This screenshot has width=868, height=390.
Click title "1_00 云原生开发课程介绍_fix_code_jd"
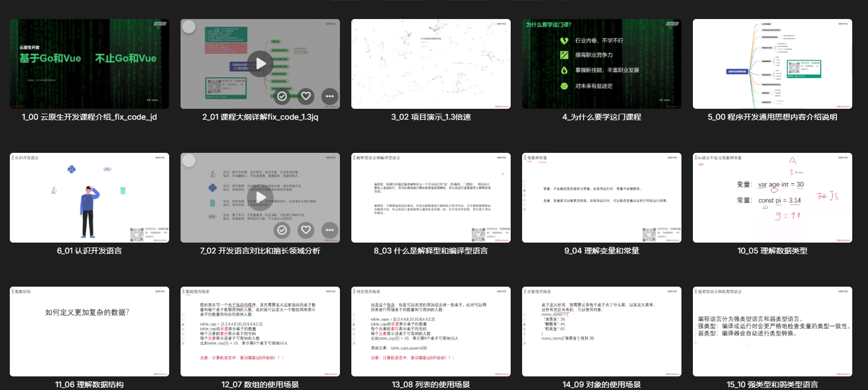89,117
